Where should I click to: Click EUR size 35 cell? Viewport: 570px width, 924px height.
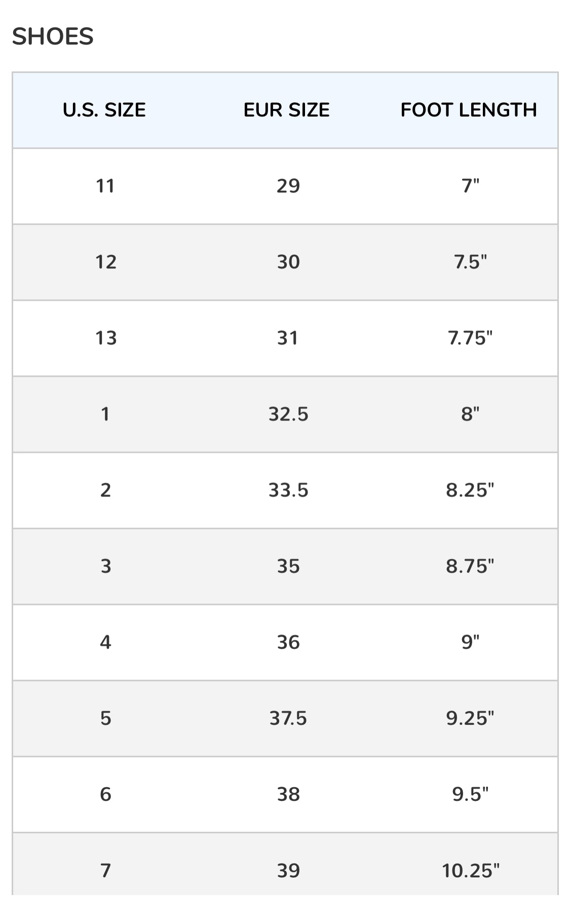click(x=287, y=566)
